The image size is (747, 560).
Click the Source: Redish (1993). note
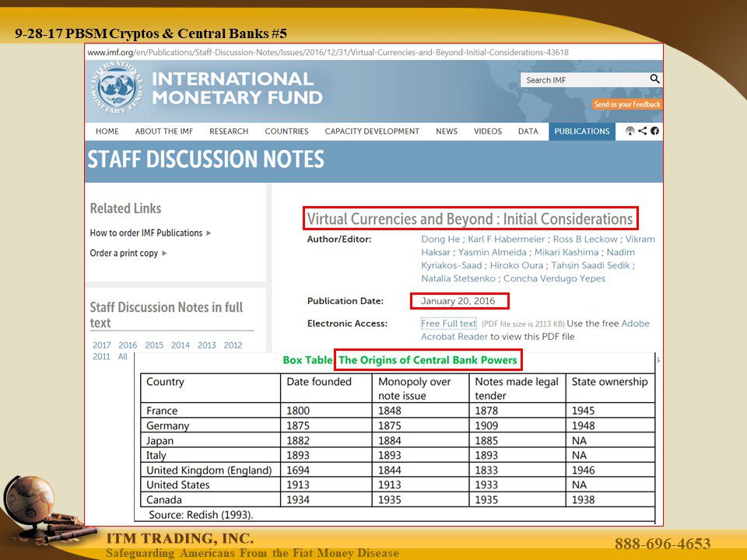click(x=201, y=515)
